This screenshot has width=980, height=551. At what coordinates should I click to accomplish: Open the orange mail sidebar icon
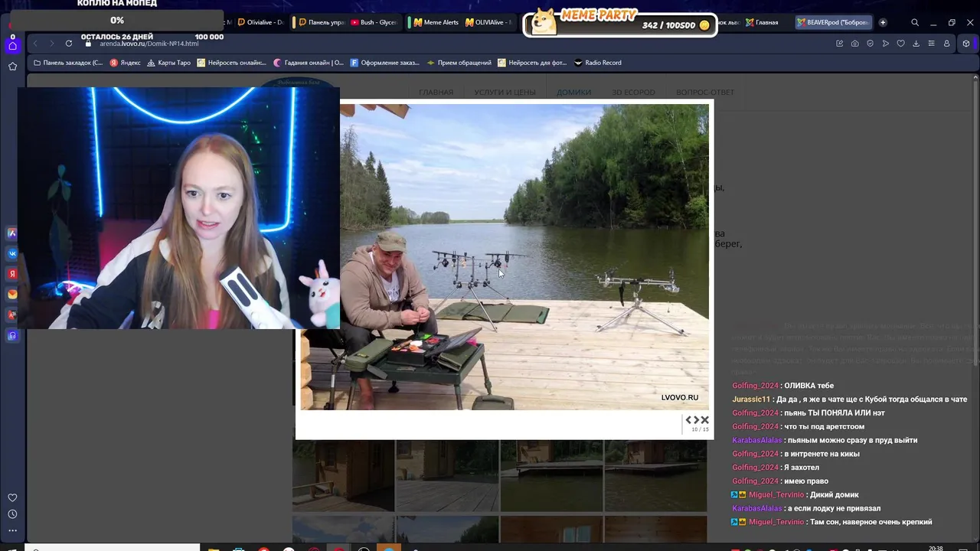tap(12, 295)
